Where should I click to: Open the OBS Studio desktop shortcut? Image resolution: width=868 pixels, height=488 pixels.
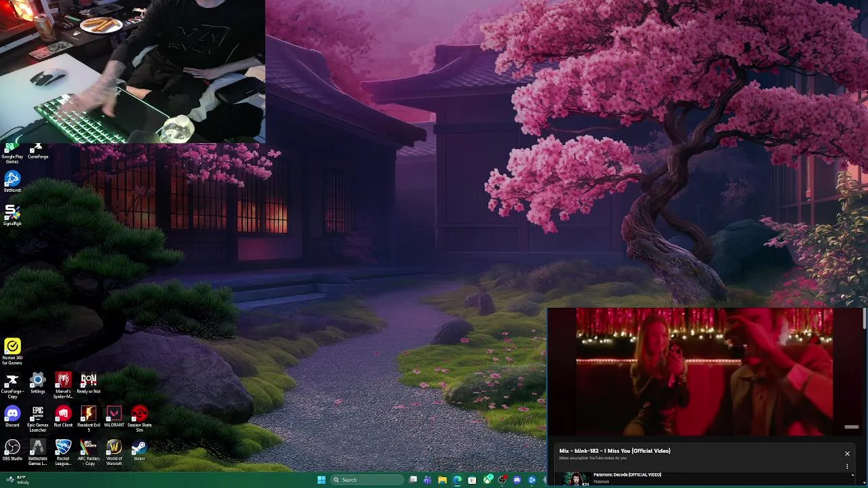pyautogui.click(x=12, y=451)
